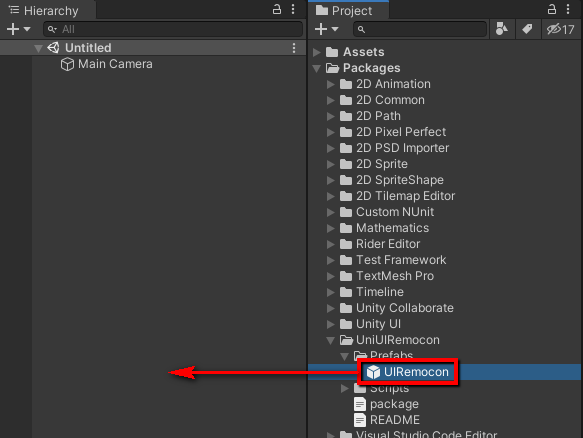Open the Untitled scene context menu dots
Viewport: 583px width, 438px height.
[294, 48]
